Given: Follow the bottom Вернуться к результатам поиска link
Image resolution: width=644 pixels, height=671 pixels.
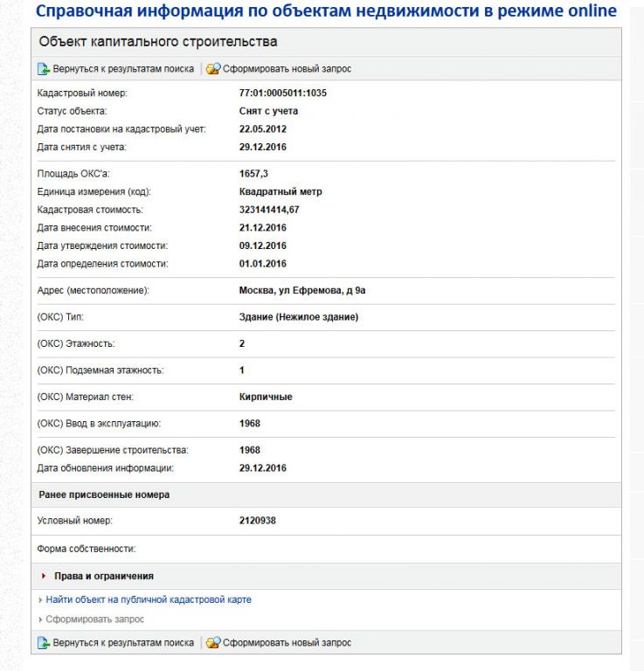Looking at the screenshot, I should click(123, 643).
